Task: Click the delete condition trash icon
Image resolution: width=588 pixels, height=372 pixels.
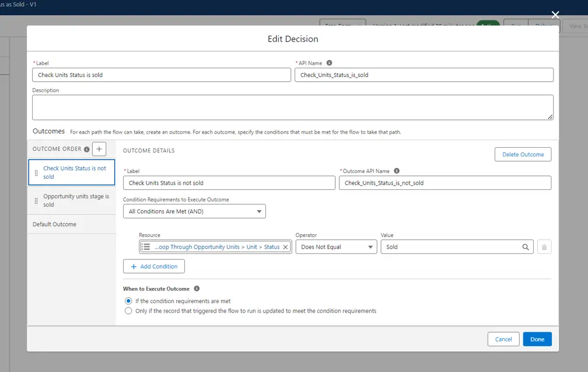Action: (x=544, y=247)
